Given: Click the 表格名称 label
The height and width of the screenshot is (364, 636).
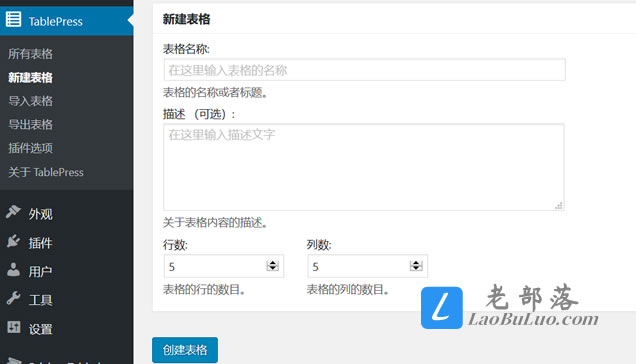Looking at the screenshot, I should point(186,49).
